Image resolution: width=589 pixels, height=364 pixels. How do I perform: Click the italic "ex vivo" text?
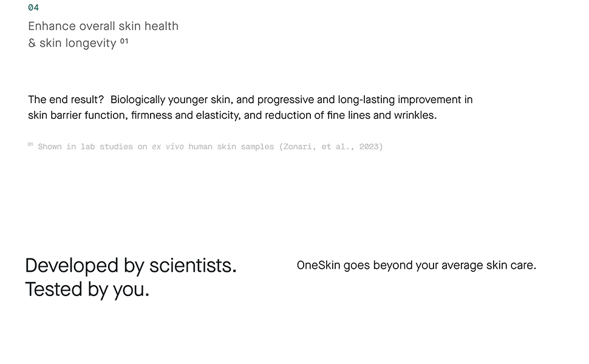pos(168,147)
